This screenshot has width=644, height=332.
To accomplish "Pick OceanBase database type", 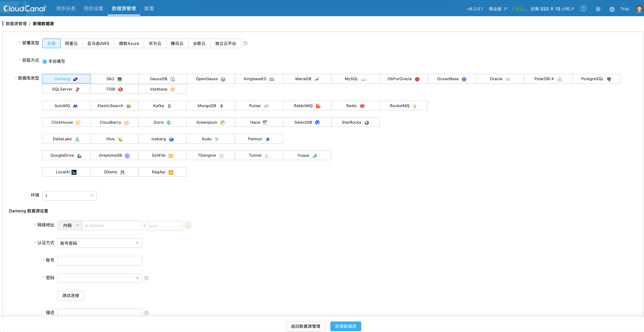I will coord(452,79).
